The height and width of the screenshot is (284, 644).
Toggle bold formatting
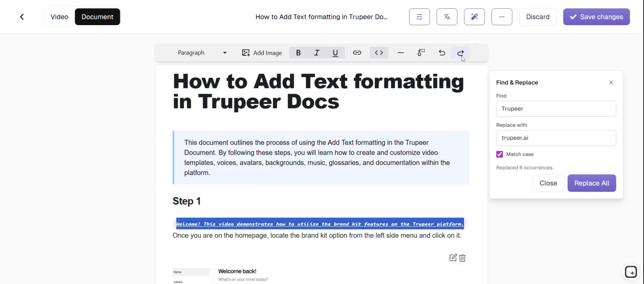pyautogui.click(x=298, y=53)
